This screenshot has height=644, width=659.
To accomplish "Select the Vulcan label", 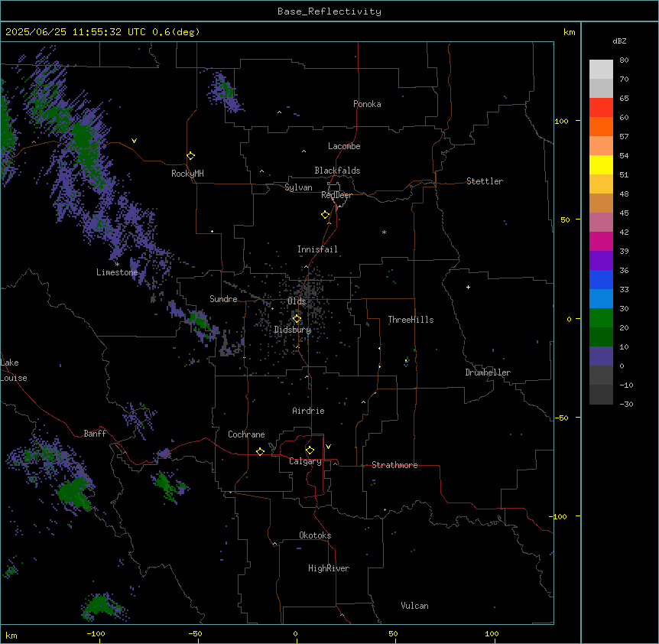I will (x=415, y=606).
